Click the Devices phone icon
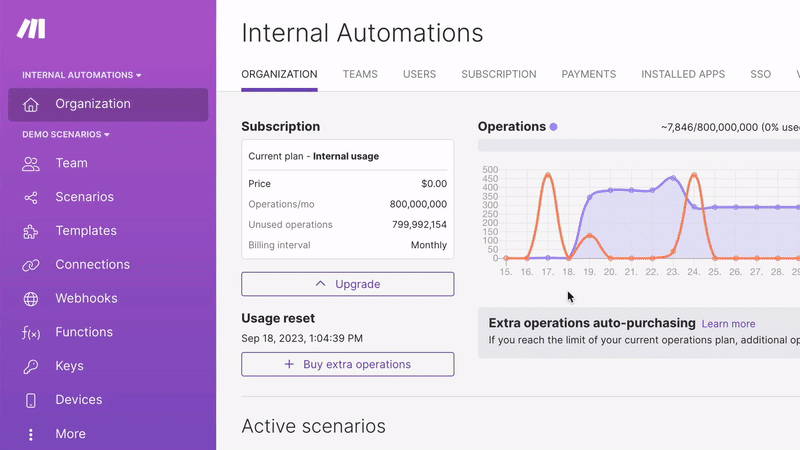Screen dimensions: 800x450 [31, 400]
